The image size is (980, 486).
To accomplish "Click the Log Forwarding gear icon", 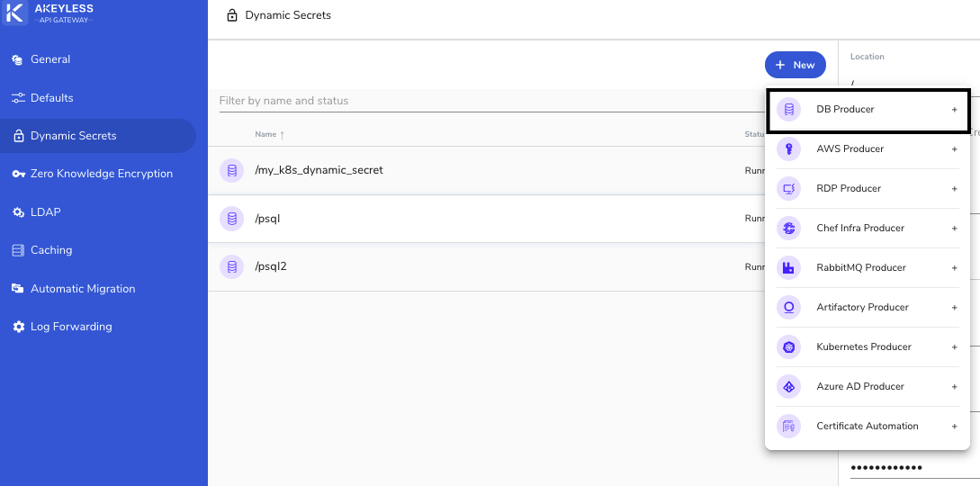I will (19, 327).
